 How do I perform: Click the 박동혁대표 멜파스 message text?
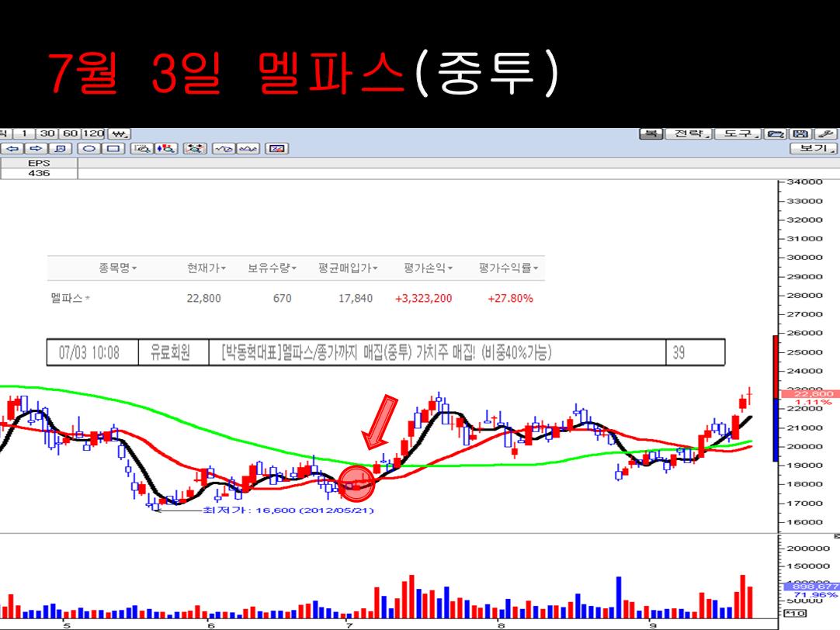(387, 352)
